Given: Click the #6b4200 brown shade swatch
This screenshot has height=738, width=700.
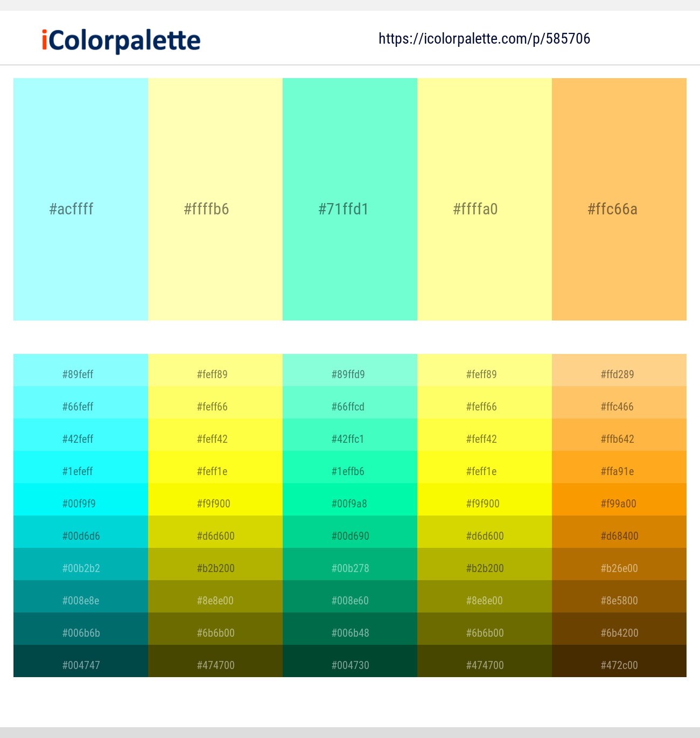Looking at the screenshot, I should click(x=618, y=632).
